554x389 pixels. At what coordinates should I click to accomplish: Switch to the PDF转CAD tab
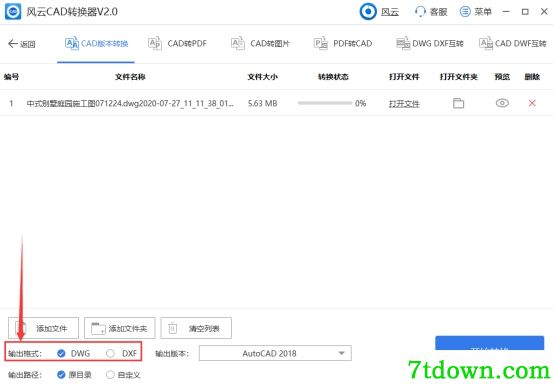pyautogui.click(x=343, y=44)
